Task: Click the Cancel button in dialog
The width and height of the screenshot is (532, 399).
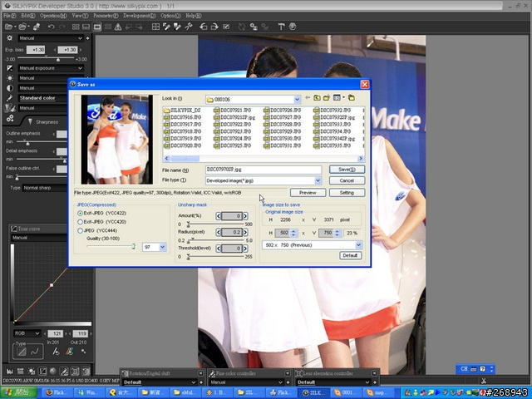Action: click(347, 180)
